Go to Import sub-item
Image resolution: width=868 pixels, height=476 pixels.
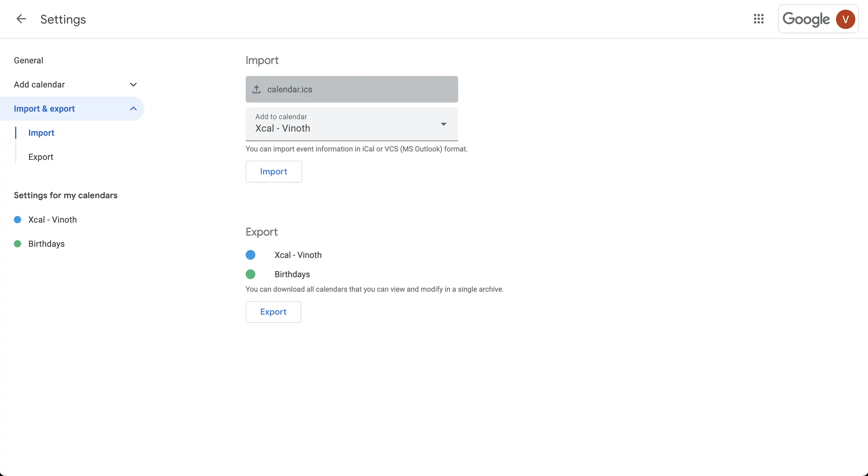(x=41, y=133)
